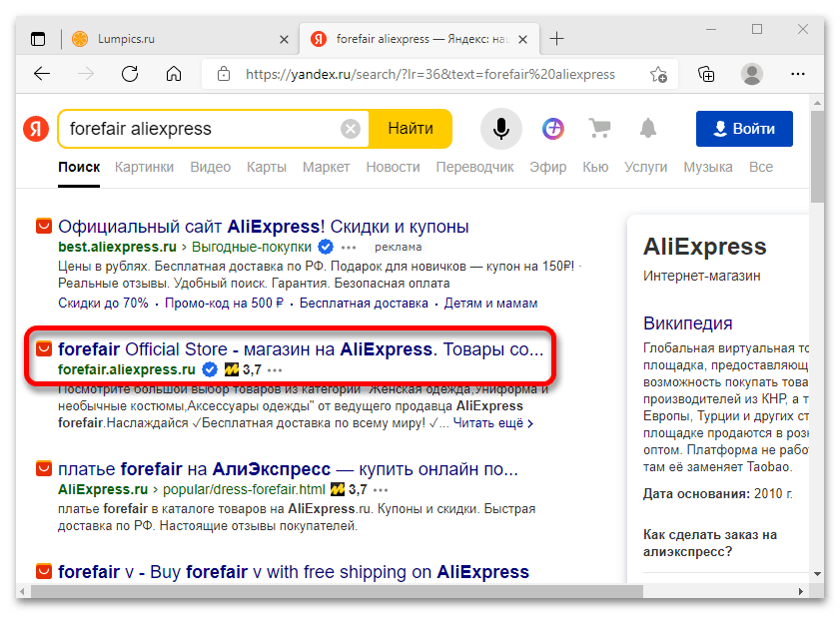Open Buy forefair v with free shipping result
The image size is (840, 635).
293,572
